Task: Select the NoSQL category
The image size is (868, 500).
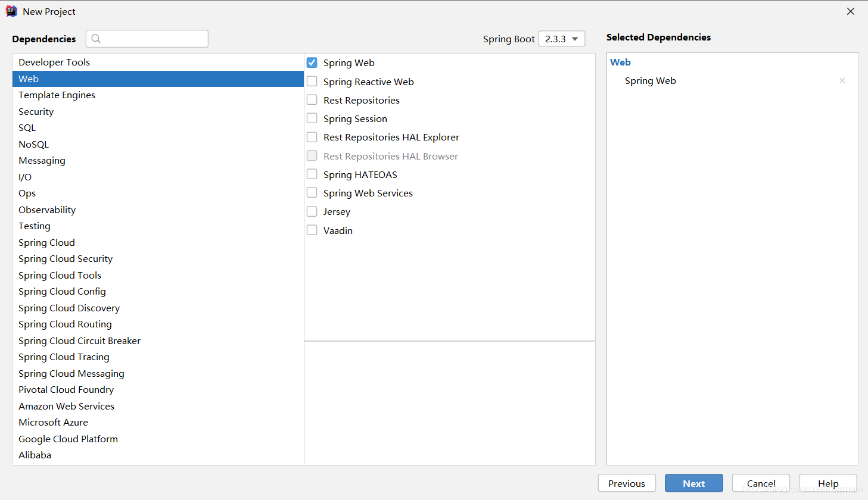Action: coord(158,144)
